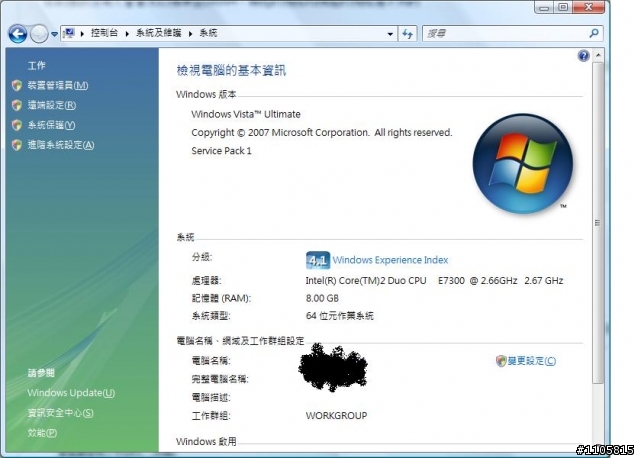Click the 8.00 GB memory value
Image resolution: width=640 pixels, height=458 pixels.
[x=322, y=298]
